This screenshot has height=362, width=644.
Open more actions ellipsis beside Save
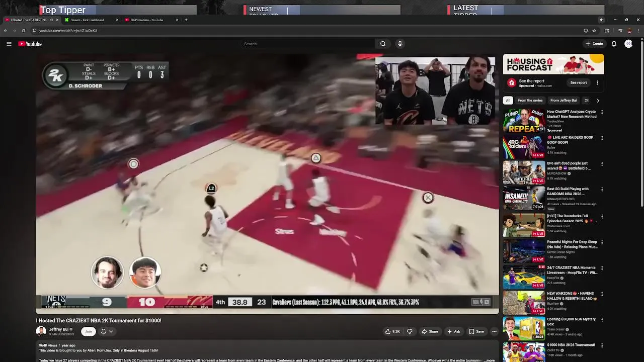pyautogui.click(x=494, y=331)
